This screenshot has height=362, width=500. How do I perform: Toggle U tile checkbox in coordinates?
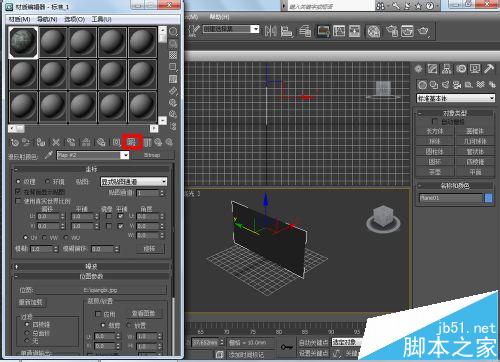(121, 216)
